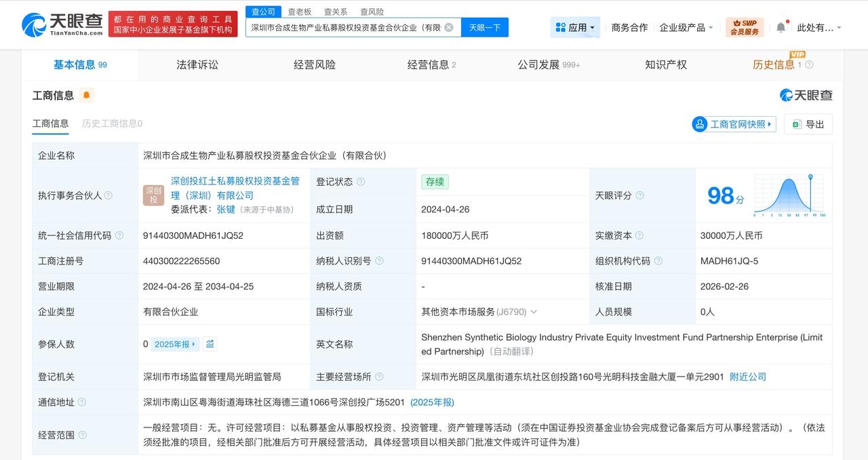
Task: Click the notification bell icon
Action: [x=781, y=25]
